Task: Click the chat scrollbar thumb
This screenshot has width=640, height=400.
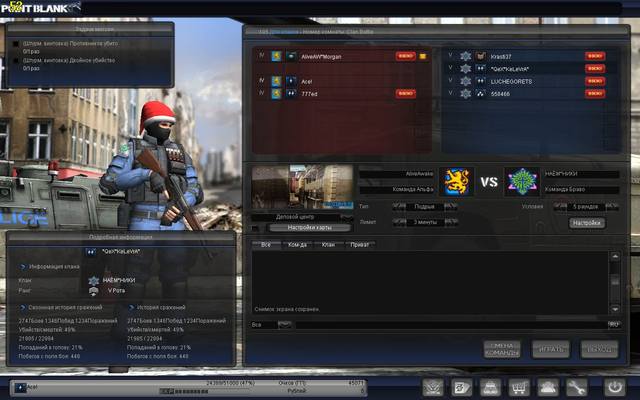Action: click(615, 281)
